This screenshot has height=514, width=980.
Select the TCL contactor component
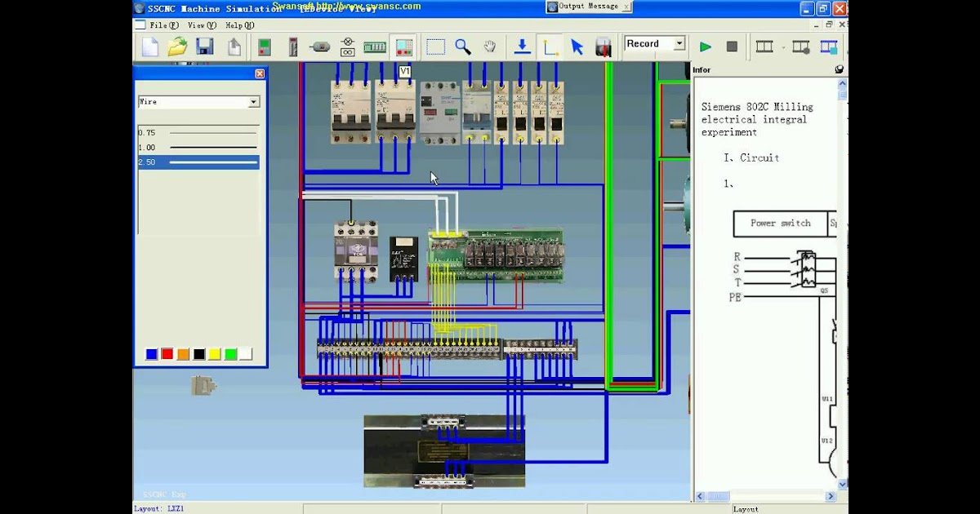pos(356,250)
